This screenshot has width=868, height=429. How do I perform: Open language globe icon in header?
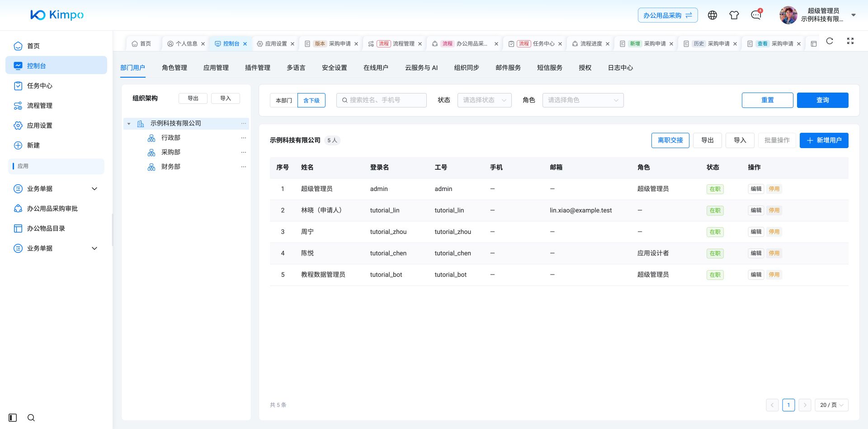712,15
